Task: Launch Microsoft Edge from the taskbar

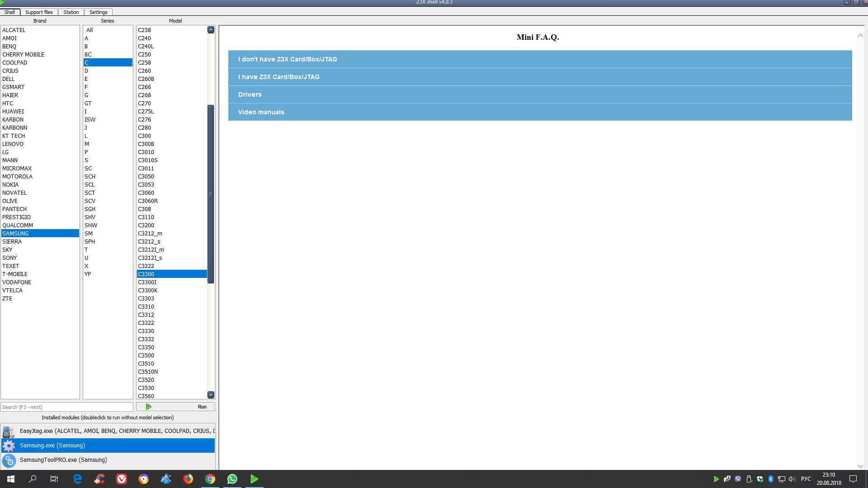Action: point(77,479)
